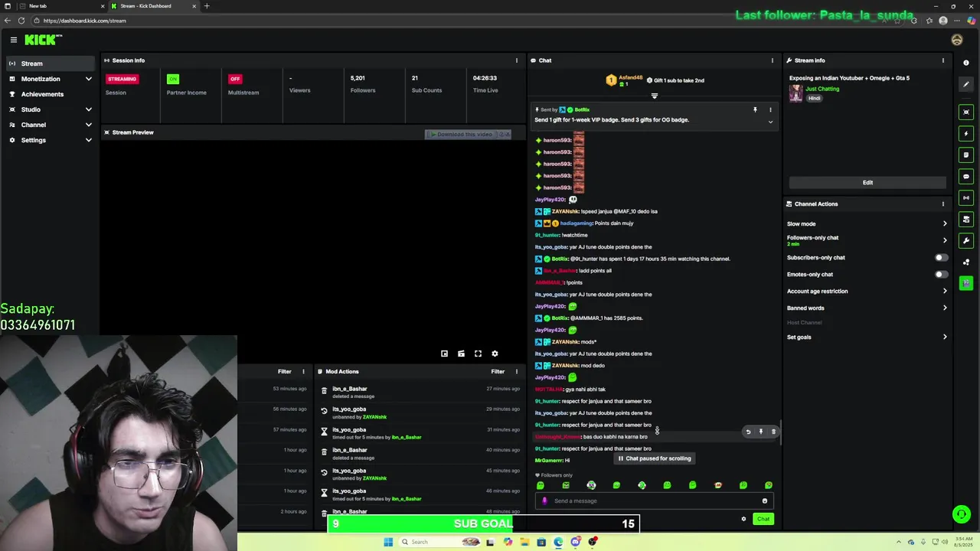Viewport: 980px width, 551px height.
Task: Toggle theater mode on stream preview
Action: coord(461,354)
